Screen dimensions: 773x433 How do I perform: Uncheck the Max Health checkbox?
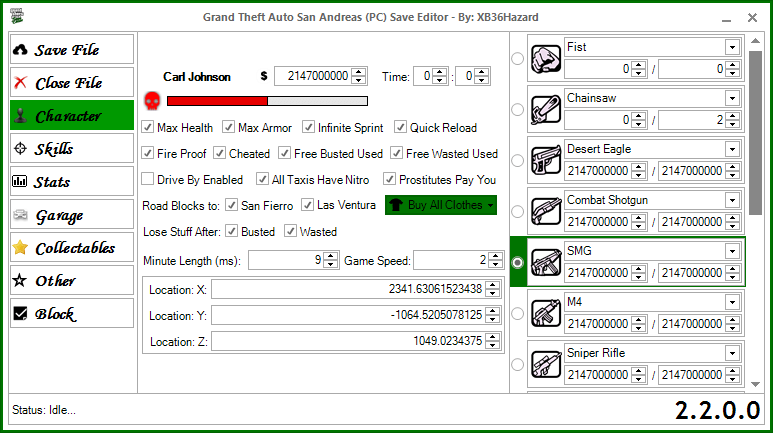(147, 127)
